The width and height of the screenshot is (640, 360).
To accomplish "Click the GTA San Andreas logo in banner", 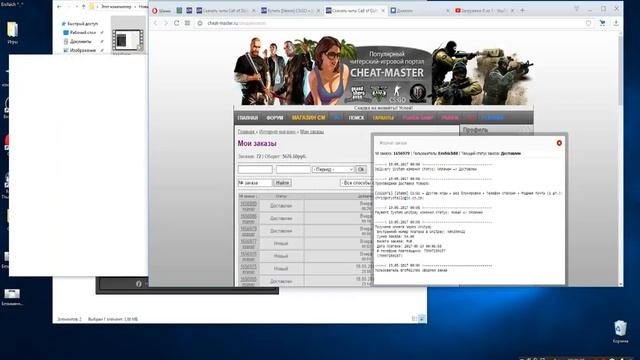I will (x=358, y=93).
